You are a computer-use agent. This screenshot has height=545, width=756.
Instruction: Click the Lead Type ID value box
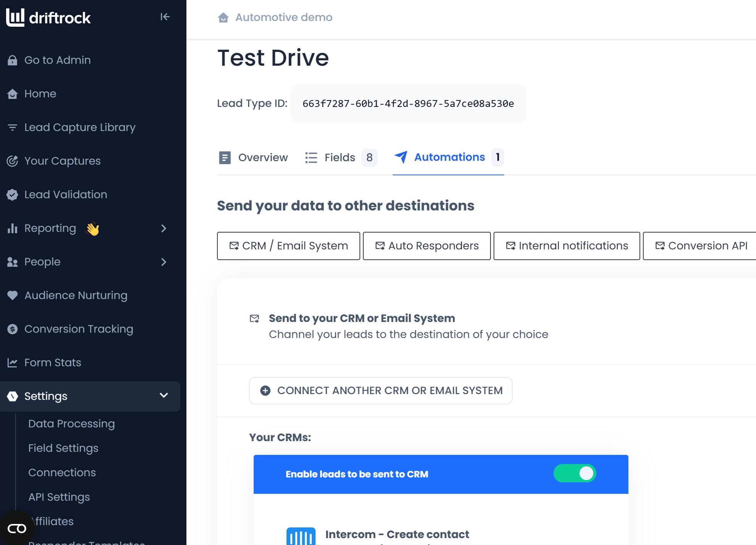(408, 104)
